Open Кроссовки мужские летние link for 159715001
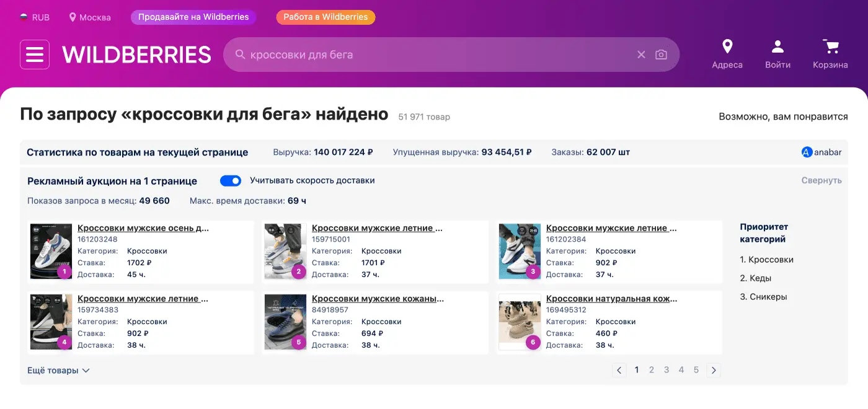Viewport: 868px width, 409px height. coord(377,228)
